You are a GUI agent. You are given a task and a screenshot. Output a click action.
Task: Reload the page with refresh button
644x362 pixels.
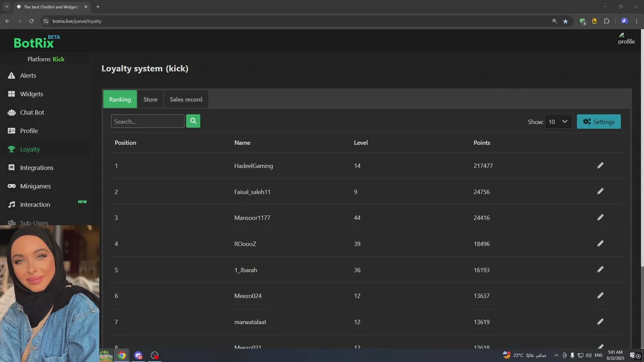[31, 21]
